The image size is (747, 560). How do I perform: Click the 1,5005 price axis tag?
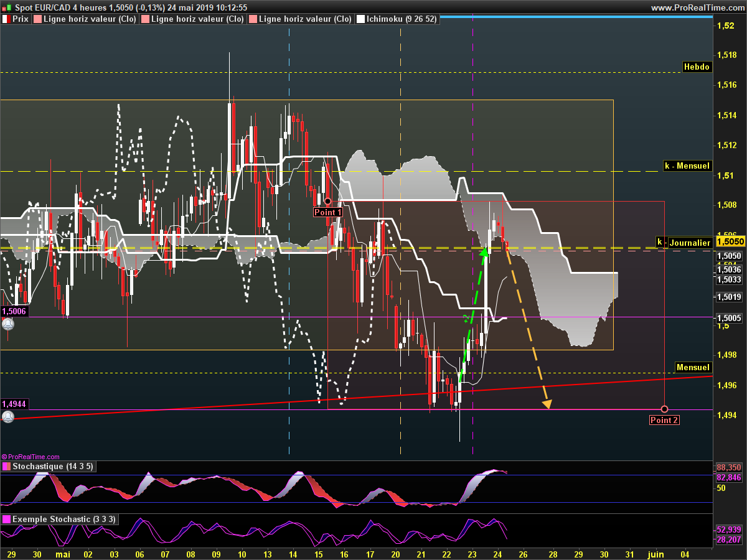tap(728, 317)
